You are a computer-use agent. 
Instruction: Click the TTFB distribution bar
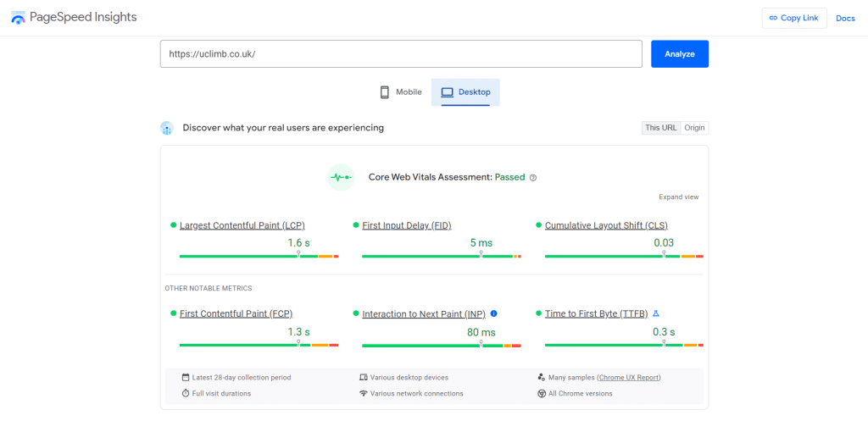coord(625,345)
